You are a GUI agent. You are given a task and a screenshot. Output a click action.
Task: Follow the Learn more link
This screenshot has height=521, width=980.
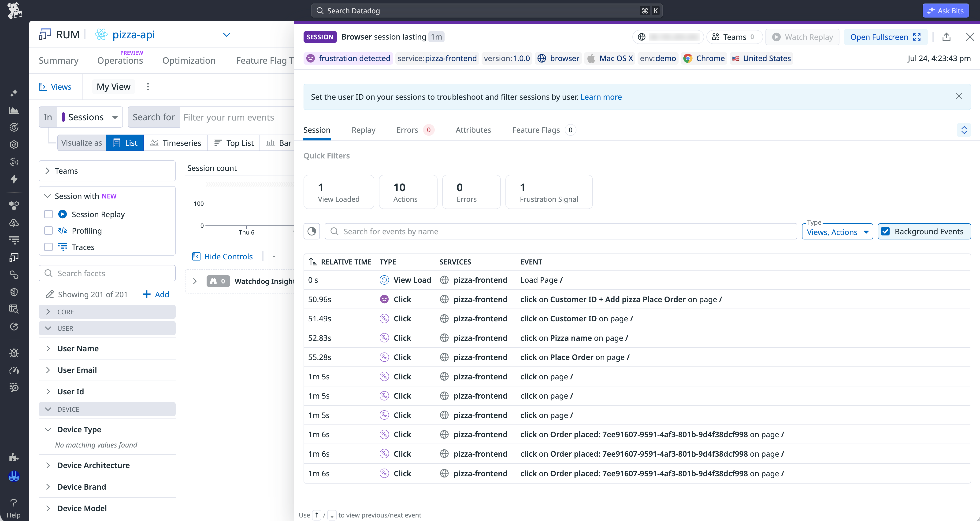601,97
